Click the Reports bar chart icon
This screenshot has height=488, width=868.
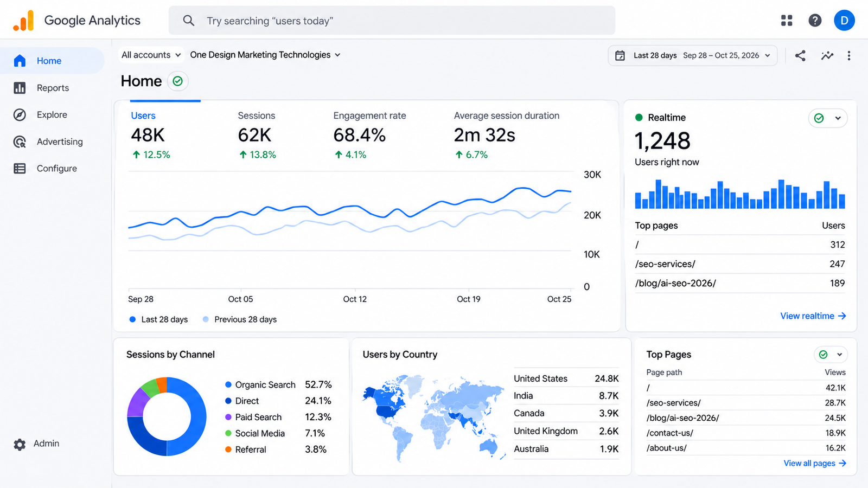point(20,88)
